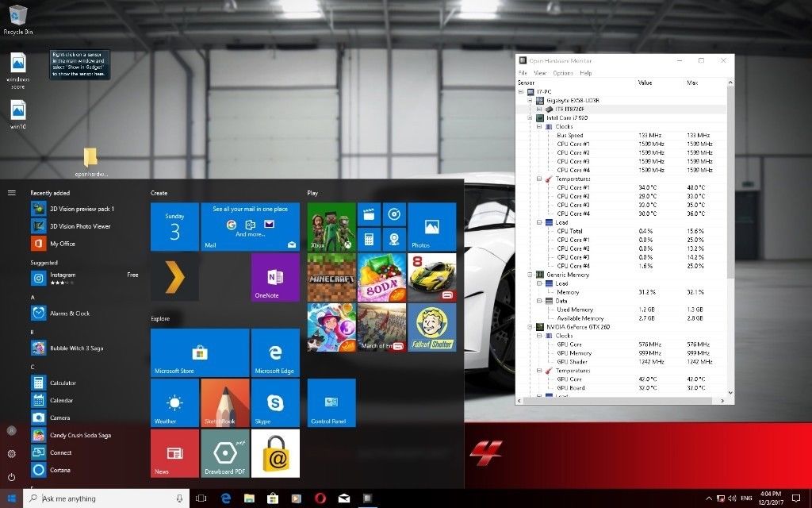
Task: Open the Drawboard PDF tile
Action: [224, 453]
